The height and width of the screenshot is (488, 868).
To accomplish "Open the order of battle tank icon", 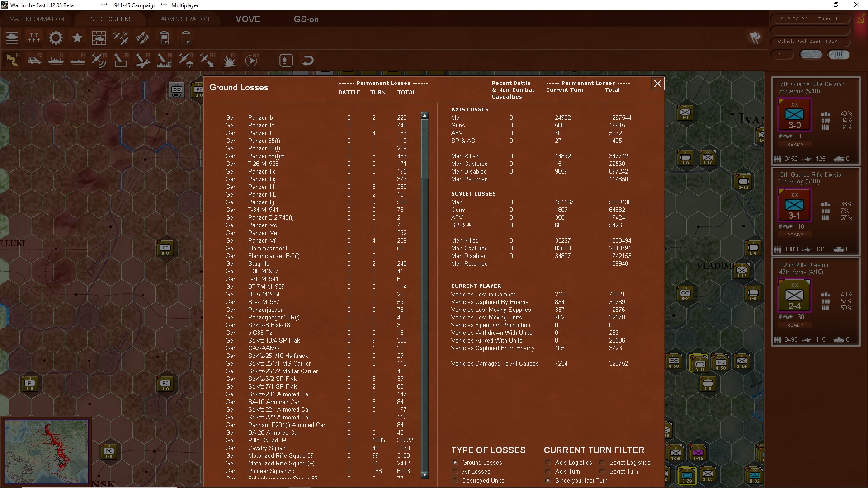I will (x=12, y=38).
